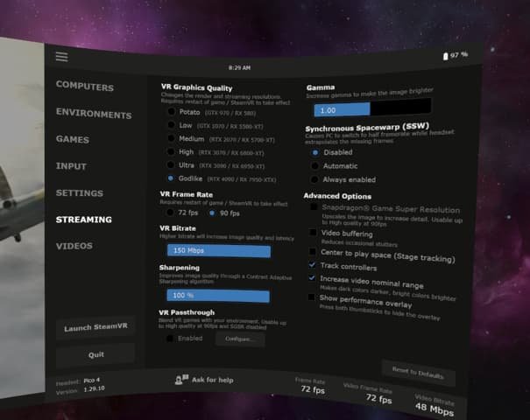Adjust the Gamma 1.00 slider
This screenshot has height=420, width=530.
click(x=372, y=108)
